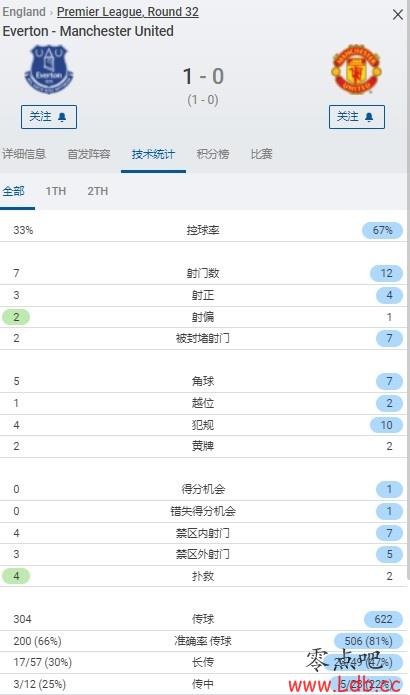Show second half stats with 2TH
The image size is (410, 695).
click(x=98, y=191)
